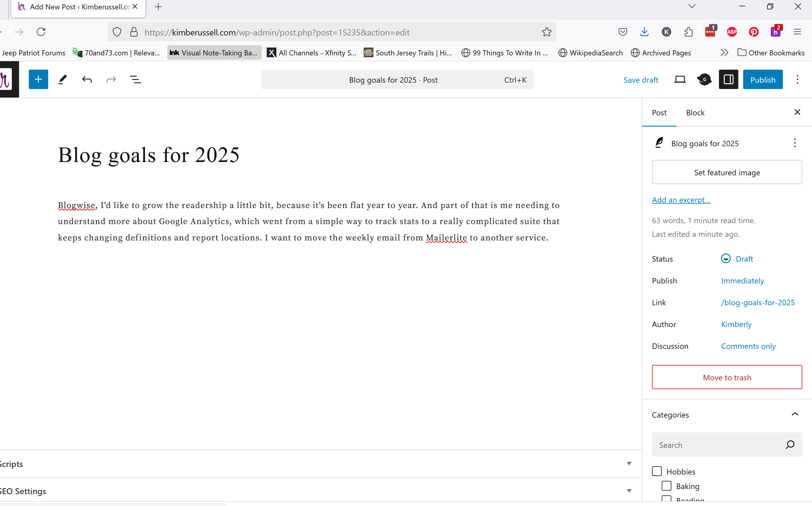Screen dimensions: 812x506
Task: Open the Document Overview list
Action: 135,79
